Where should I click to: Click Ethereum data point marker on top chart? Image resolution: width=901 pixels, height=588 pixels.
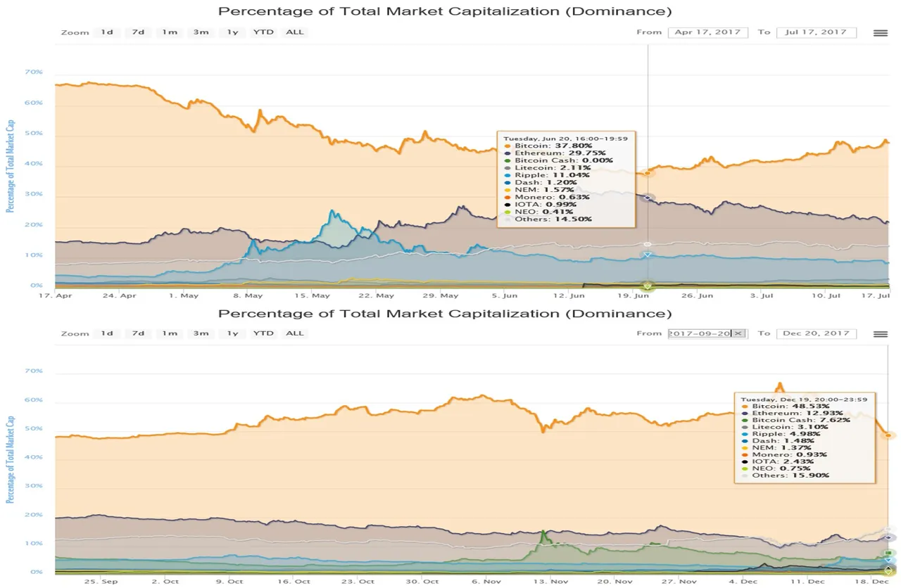click(648, 198)
